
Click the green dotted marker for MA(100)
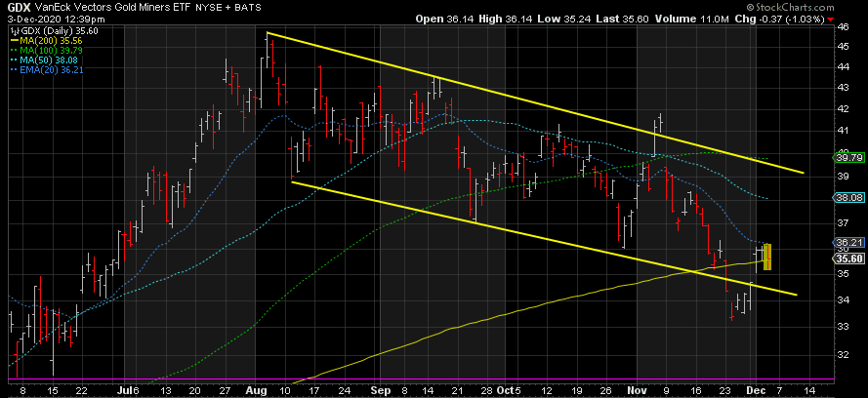pyautogui.click(x=16, y=51)
